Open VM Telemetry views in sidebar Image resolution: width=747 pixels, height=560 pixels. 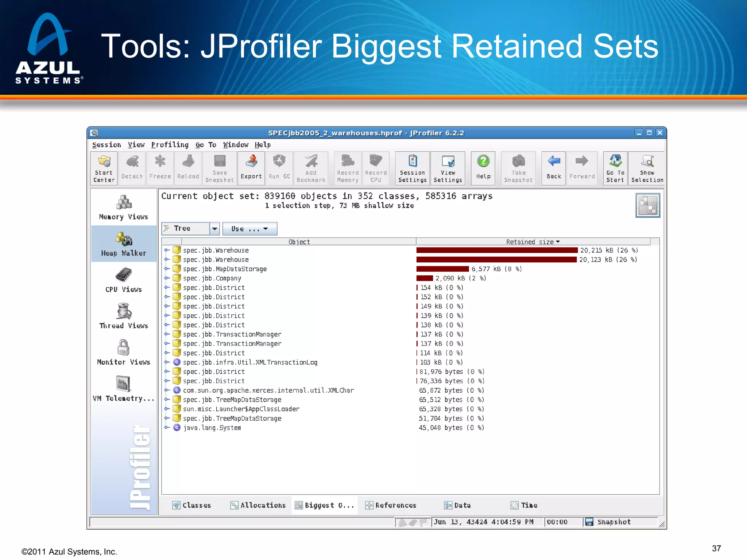coord(124,389)
